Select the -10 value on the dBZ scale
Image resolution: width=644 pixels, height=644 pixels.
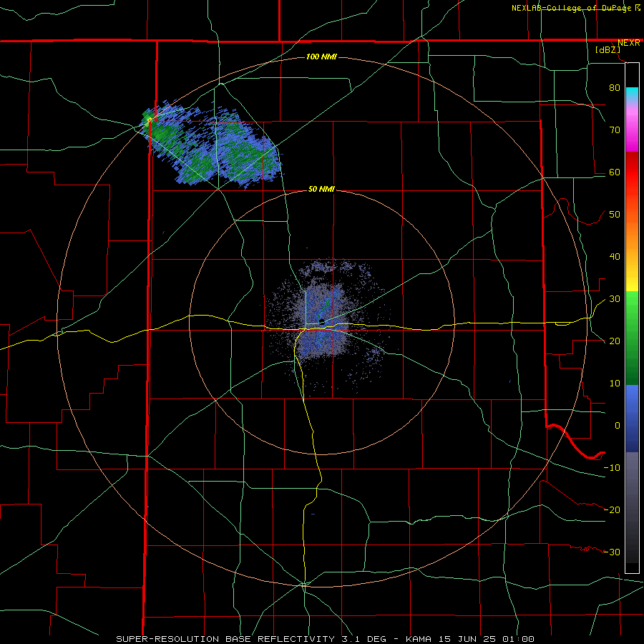coord(612,468)
